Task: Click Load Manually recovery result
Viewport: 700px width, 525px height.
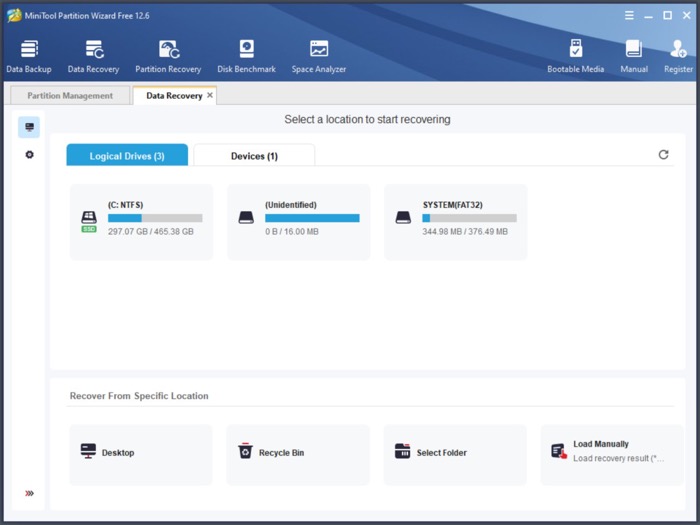Action: (612, 454)
